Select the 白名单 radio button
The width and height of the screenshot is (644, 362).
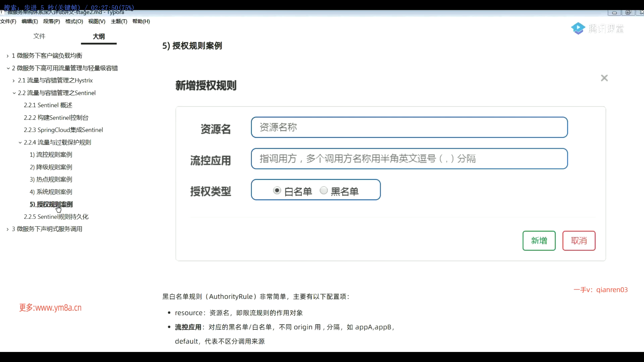pyautogui.click(x=277, y=191)
